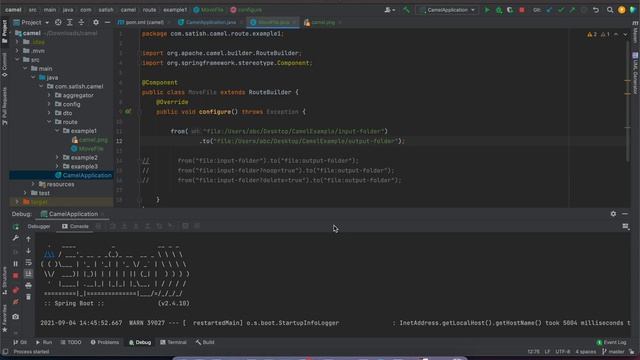Expand the resources folder
The image size is (640, 360).
click(33, 184)
